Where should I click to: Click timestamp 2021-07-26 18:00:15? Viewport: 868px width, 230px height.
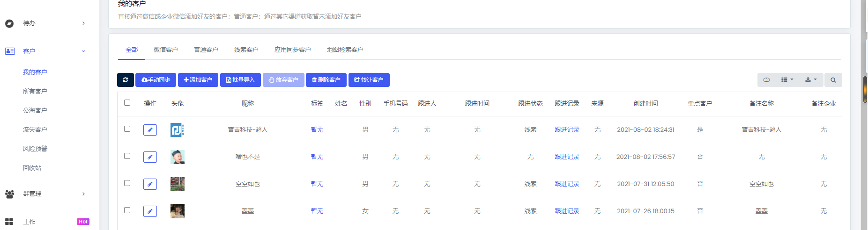pyautogui.click(x=646, y=211)
